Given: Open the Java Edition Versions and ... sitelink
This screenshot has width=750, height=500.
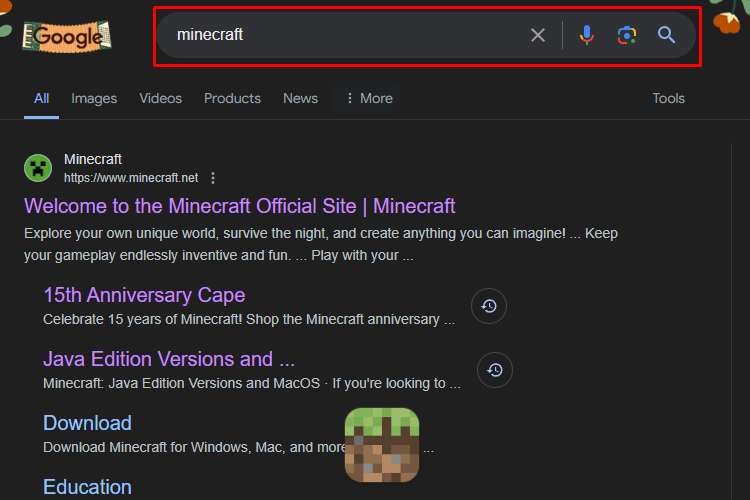Looking at the screenshot, I should (169, 359).
